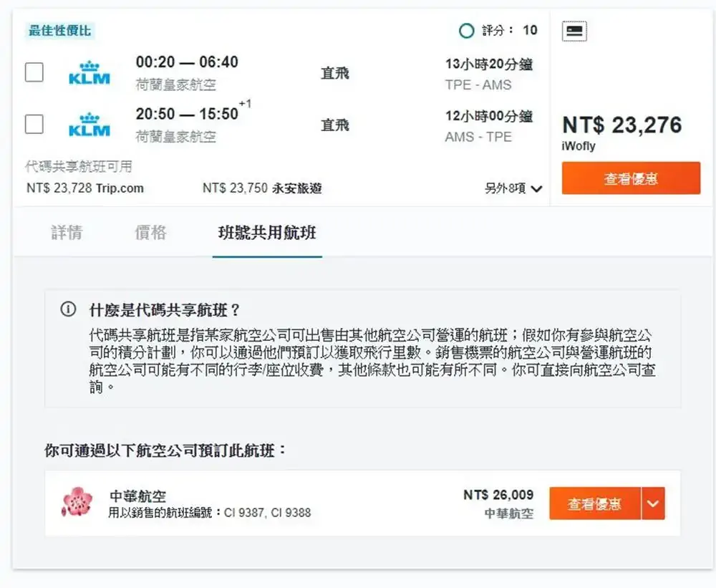The width and height of the screenshot is (716, 588).
Task: Click 荷蘭皇家航空 under the 20:50 flight
Action: pyautogui.click(x=176, y=137)
